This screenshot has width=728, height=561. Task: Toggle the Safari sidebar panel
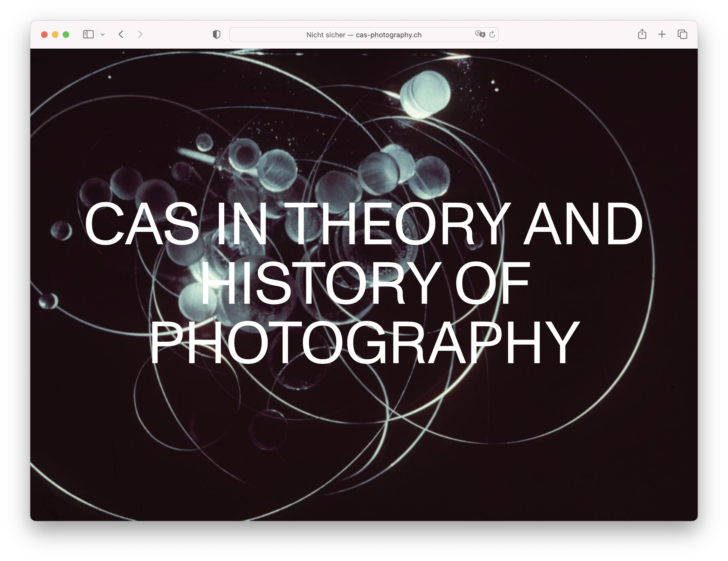(88, 34)
